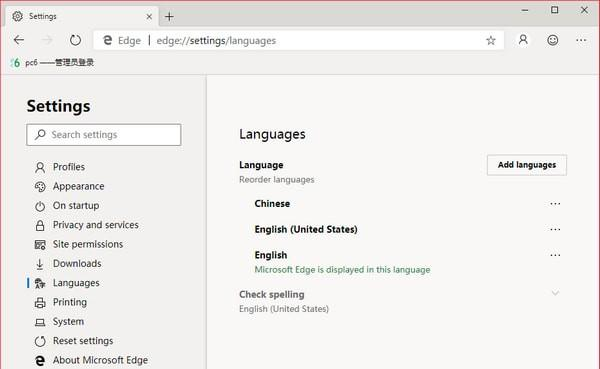This screenshot has width=600, height=369.
Task: Send feedback via smiley icon
Action: 553,40
